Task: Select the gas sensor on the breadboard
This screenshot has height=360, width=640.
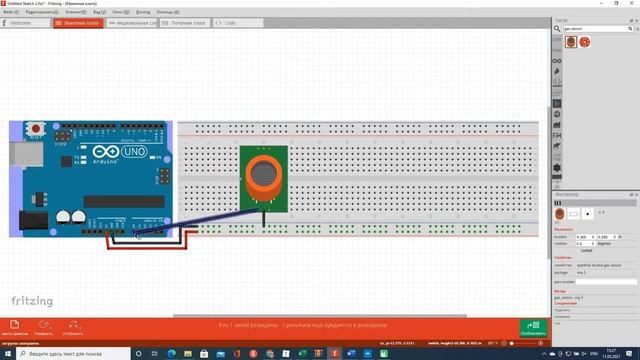Action: pos(264,178)
